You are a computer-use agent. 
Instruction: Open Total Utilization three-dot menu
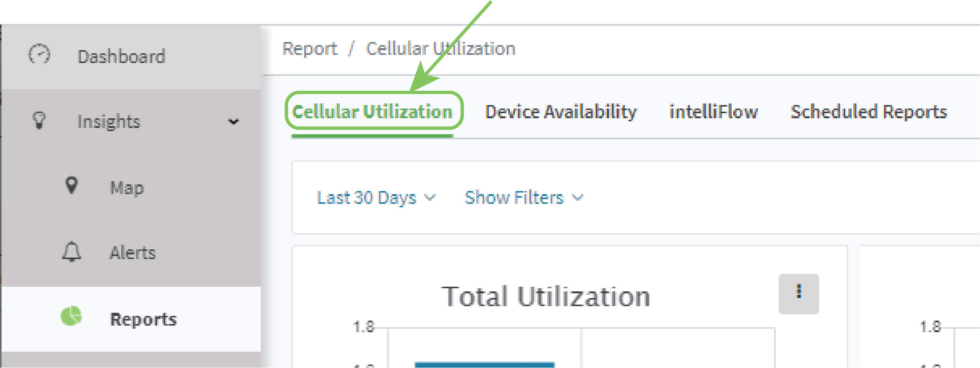799,294
